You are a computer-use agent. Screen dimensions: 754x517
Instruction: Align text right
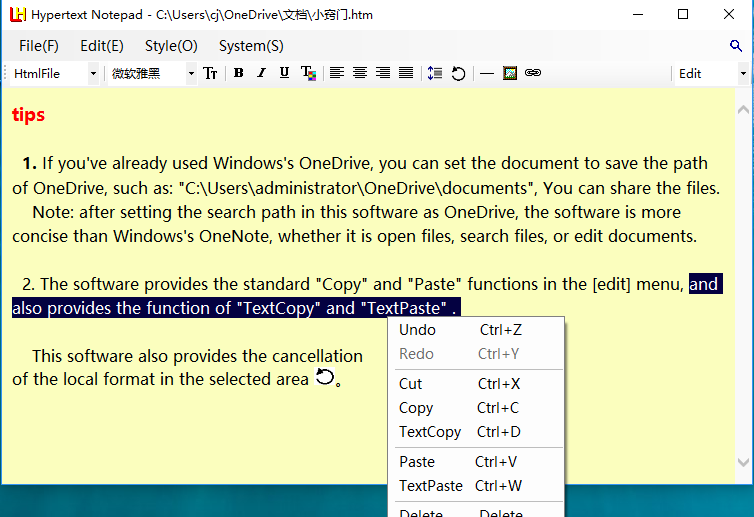383,73
